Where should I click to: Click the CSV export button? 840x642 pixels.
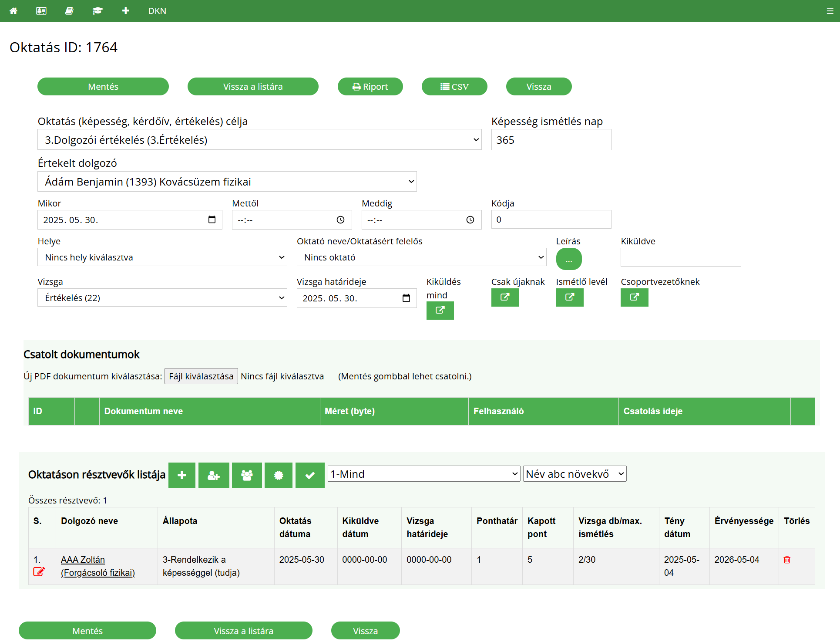pos(454,87)
